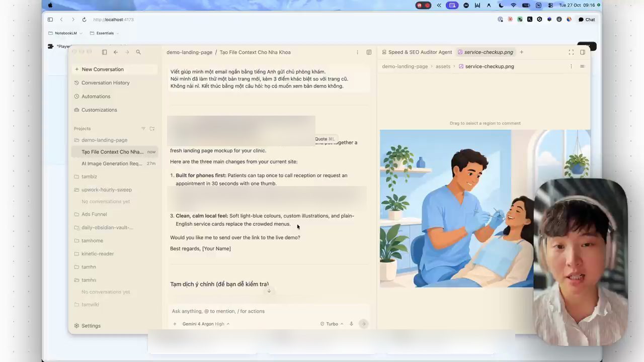Click demo-landing-page in the file breadcrumb
The image size is (644, 362).
pos(405,66)
